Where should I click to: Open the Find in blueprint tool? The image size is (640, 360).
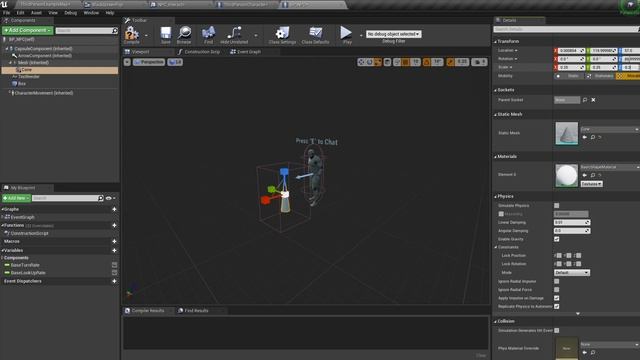coord(208,34)
